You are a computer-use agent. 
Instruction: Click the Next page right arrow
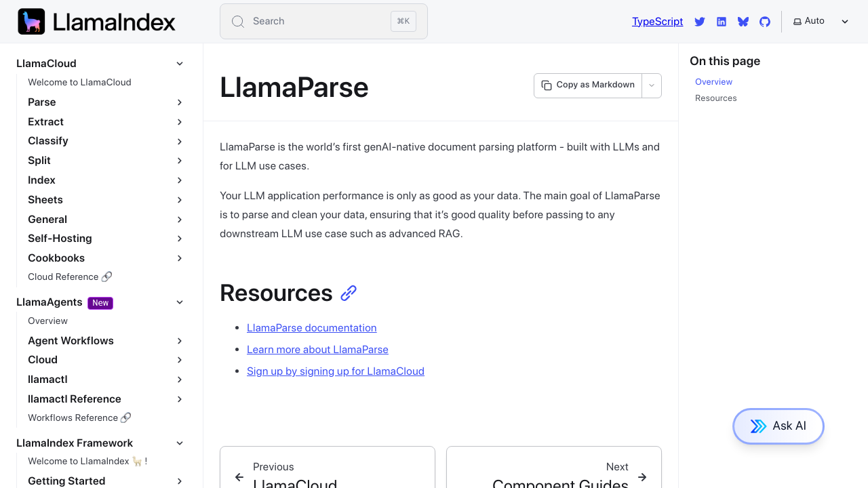pyautogui.click(x=642, y=477)
